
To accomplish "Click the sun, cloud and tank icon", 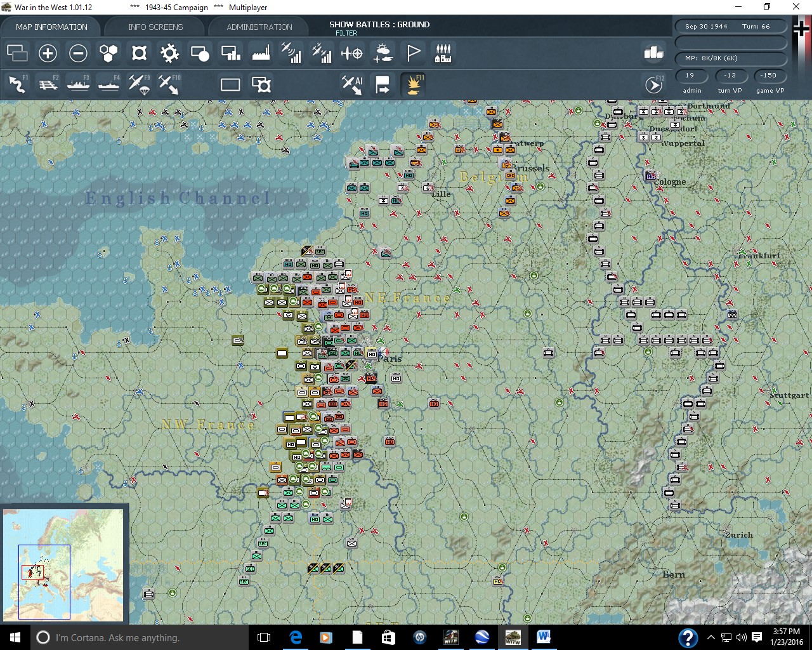I will point(383,53).
